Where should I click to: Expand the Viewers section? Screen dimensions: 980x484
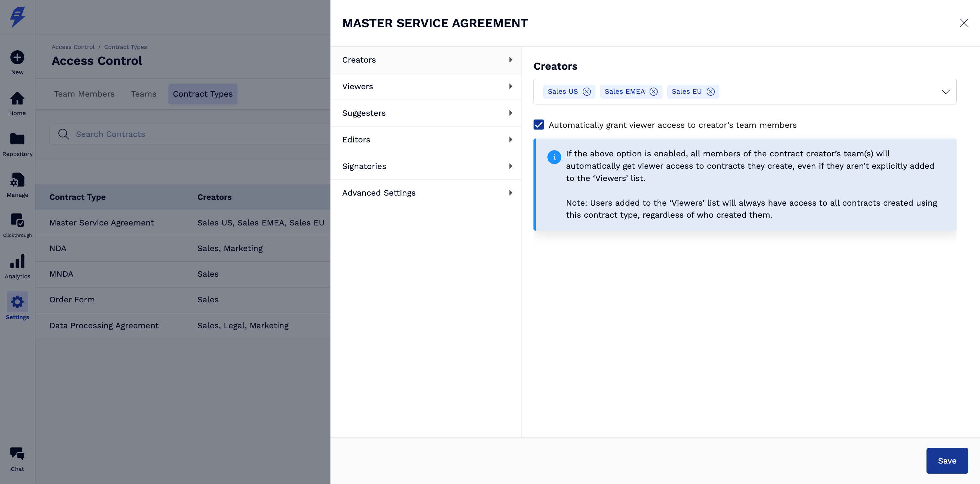[426, 86]
